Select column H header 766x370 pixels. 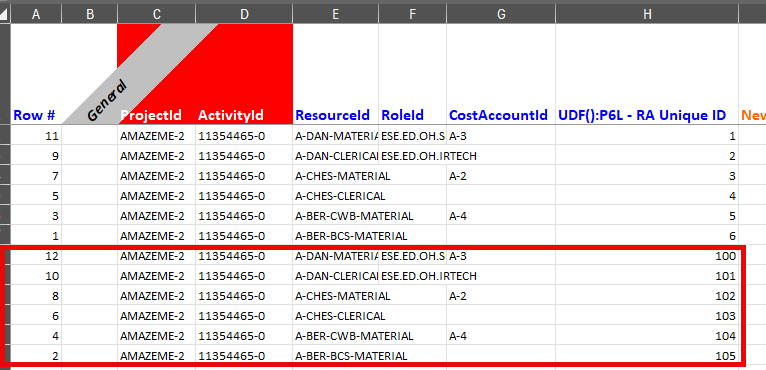click(x=647, y=15)
